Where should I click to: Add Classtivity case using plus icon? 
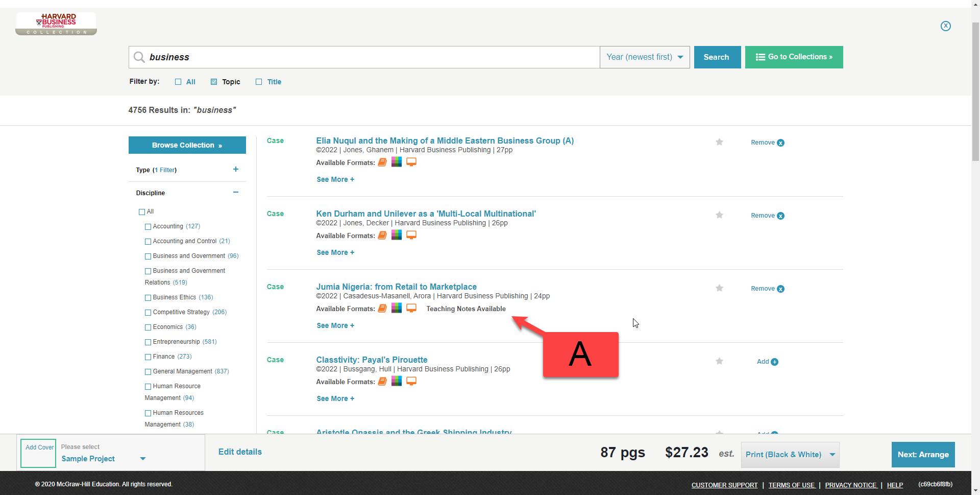click(x=774, y=362)
